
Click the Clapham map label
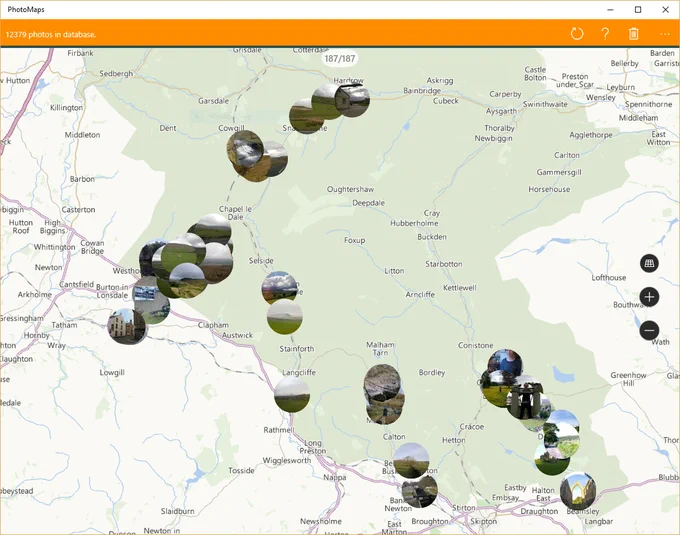213,325
